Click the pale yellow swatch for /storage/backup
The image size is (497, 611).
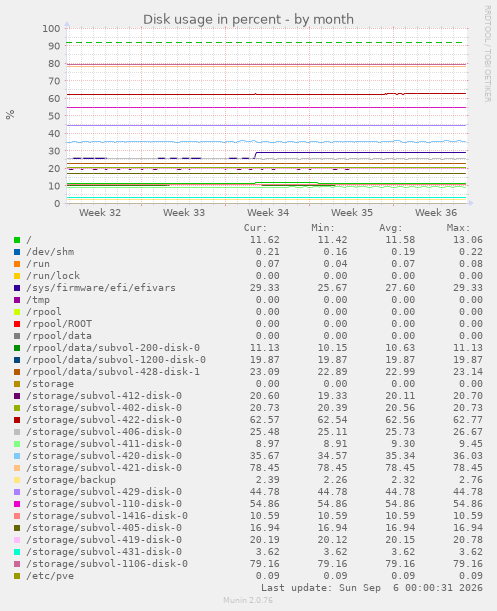[17, 480]
